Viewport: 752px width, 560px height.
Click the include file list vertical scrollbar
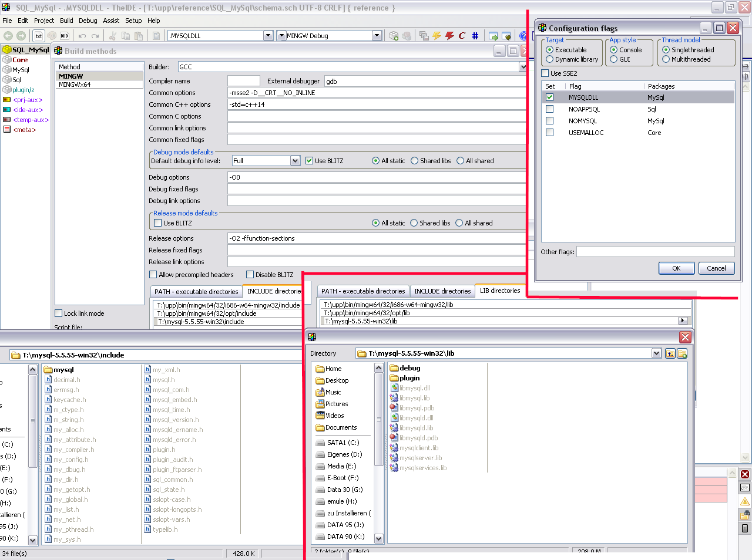click(33, 455)
